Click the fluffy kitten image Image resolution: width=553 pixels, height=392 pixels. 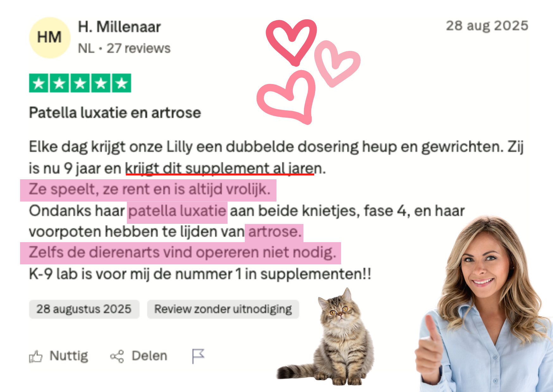point(329,337)
